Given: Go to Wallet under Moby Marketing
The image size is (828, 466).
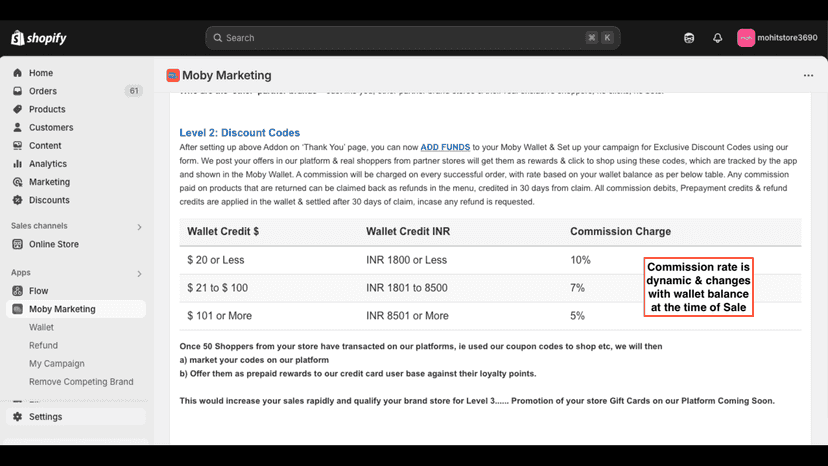Looking at the screenshot, I should [41, 328].
